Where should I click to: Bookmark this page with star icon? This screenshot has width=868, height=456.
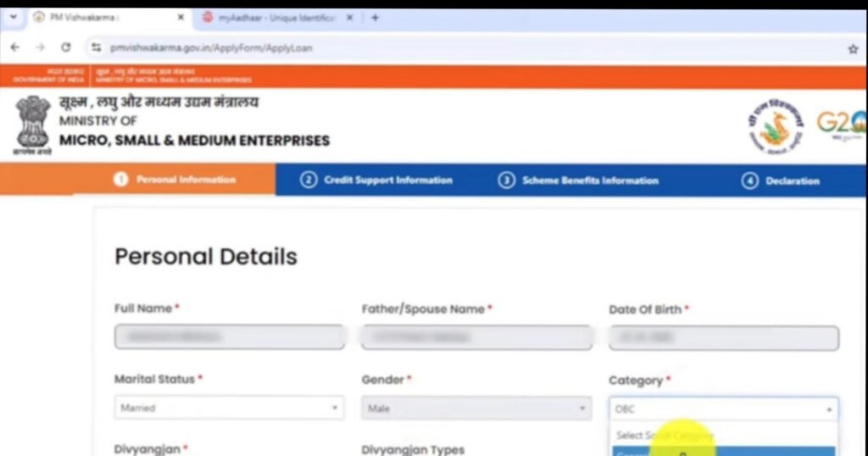(853, 48)
